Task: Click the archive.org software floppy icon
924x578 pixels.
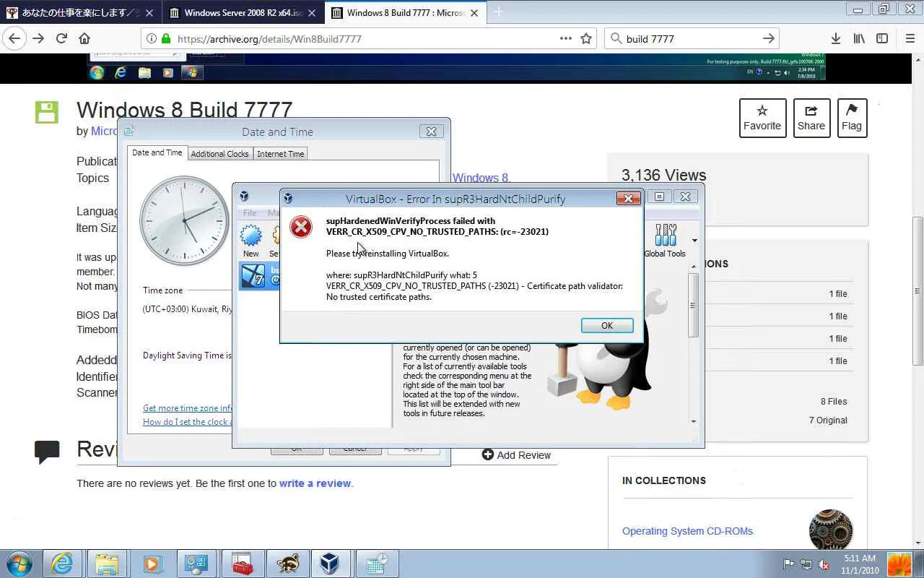Action: [x=47, y=113]
